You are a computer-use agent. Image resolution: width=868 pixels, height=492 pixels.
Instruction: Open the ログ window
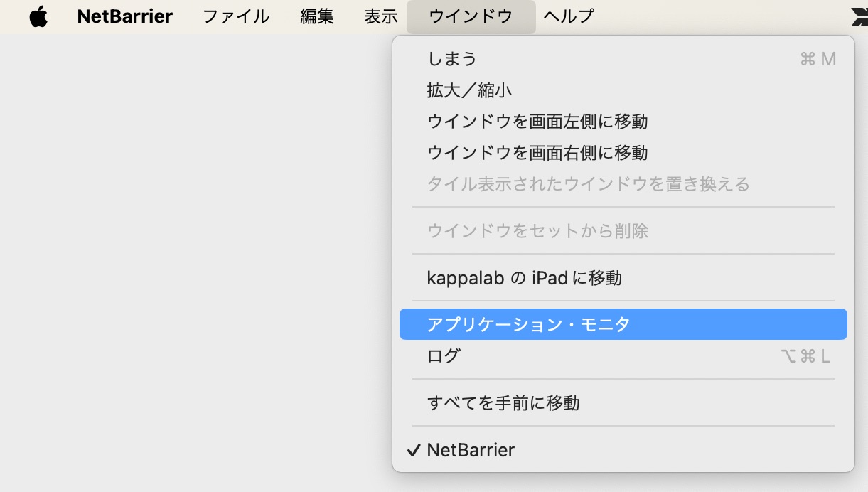[623, 355]
